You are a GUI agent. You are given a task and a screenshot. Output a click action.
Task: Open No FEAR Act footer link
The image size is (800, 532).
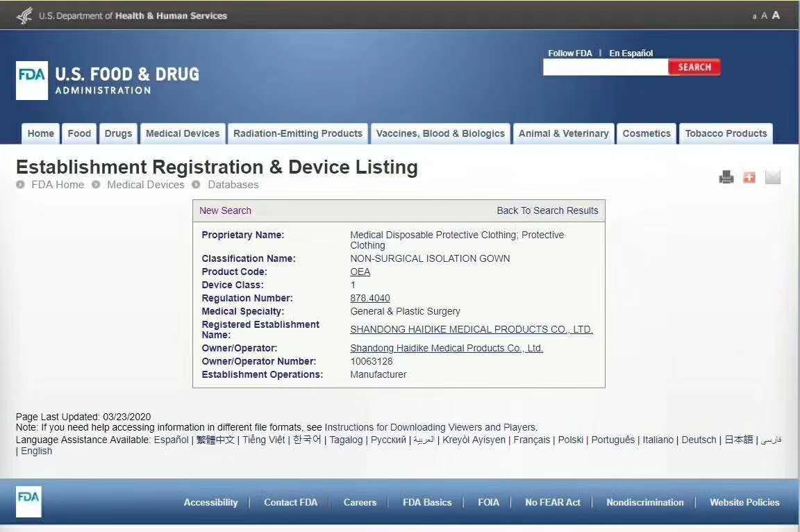click(553, 502)
